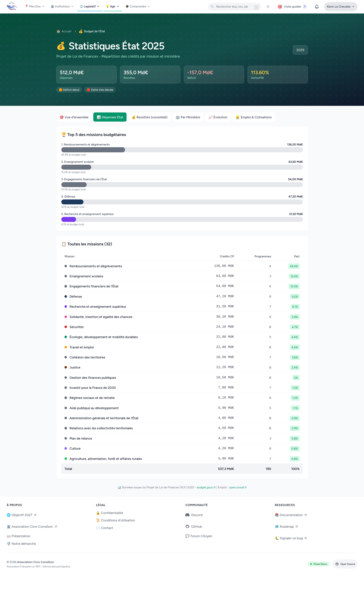Toggle the Mode Démo badge
This screenshot has width=364, height=590.
tap(318, 564)
